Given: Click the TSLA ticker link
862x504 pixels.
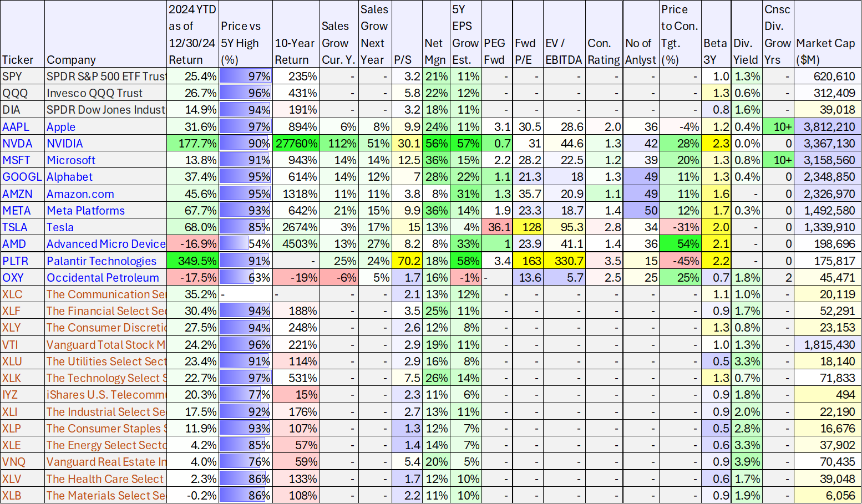Looking at the screenshot, I should (x=15, y=227).
